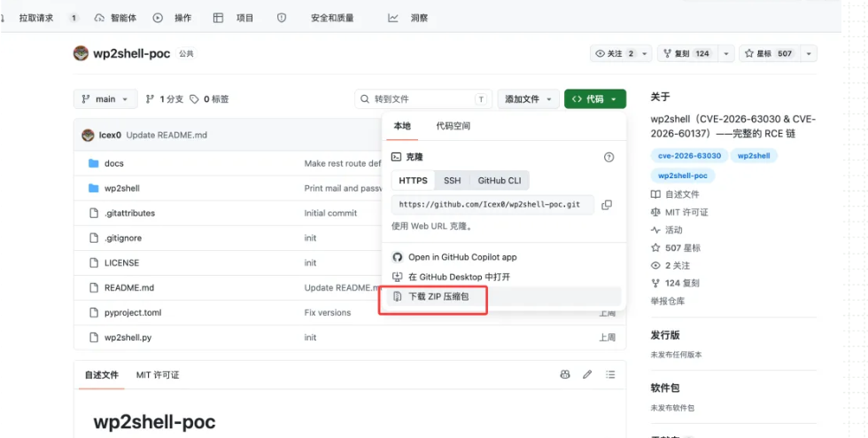Image resolution: width=868 pixels, height=438 pixels.
Task: Copy the clone URL to clipboard
Action: coord(607,205)
